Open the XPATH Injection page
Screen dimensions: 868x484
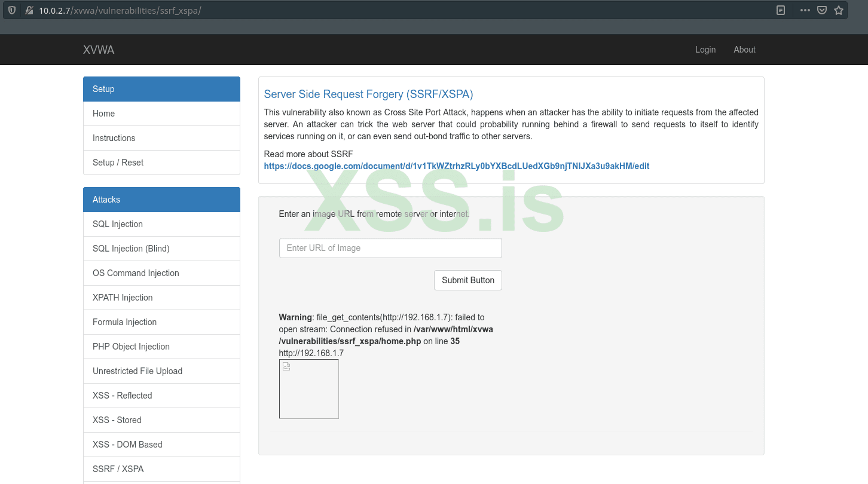pos(161,298)
